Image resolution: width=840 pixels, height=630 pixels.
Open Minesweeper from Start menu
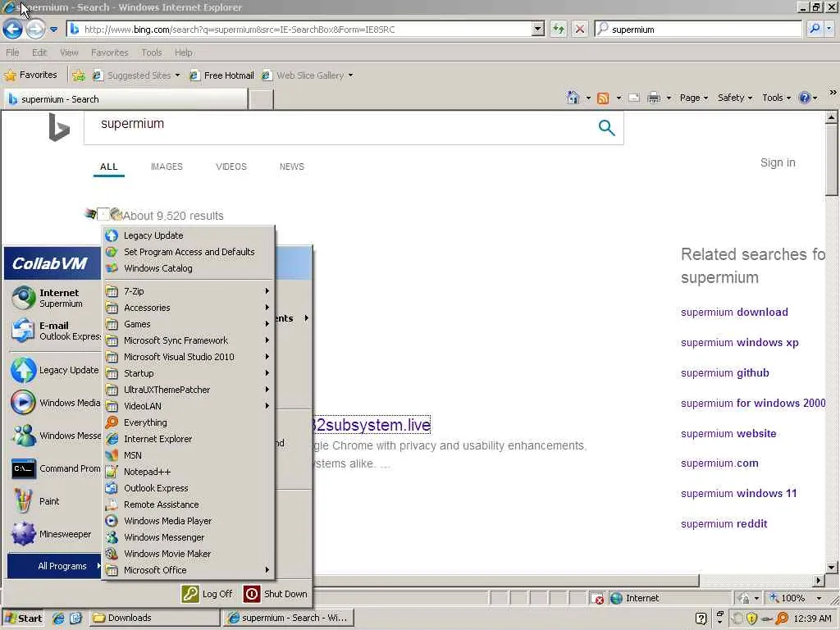(54, 534)
